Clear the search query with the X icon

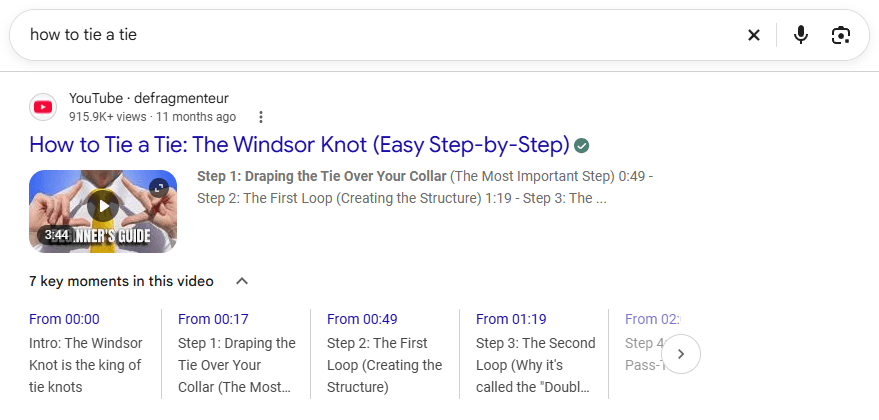coord(753,35)
